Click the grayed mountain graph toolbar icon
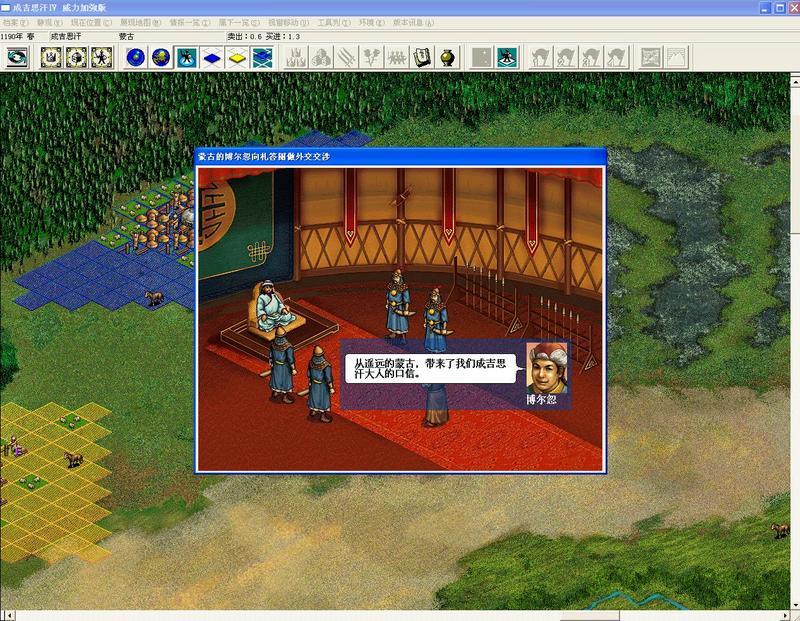 point(677,57)
